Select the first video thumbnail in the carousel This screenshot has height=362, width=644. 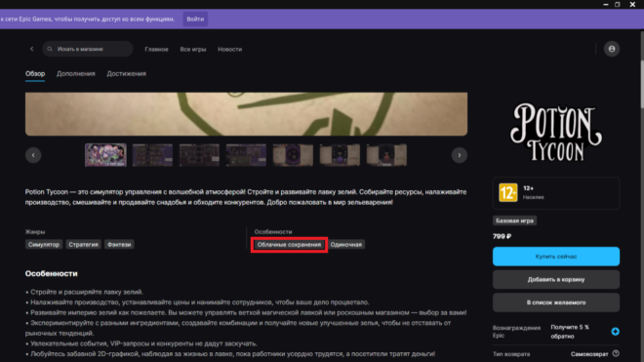pos(105,155)
